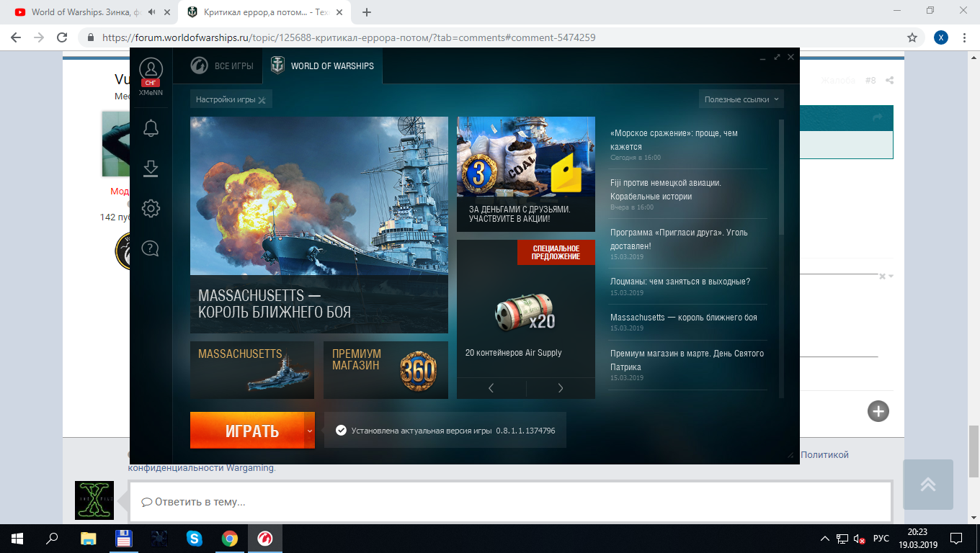Click the game version text 0.8.1.1.1374796

point(525,431)
